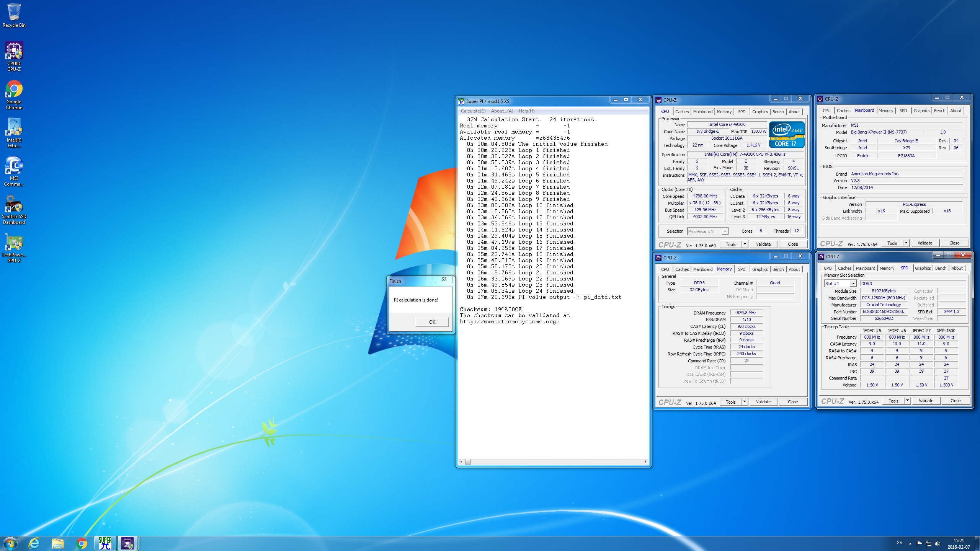980x551 pixels.
Task: Click Validate in Mainboard CPU-Z window
Action: pos(925,243)
